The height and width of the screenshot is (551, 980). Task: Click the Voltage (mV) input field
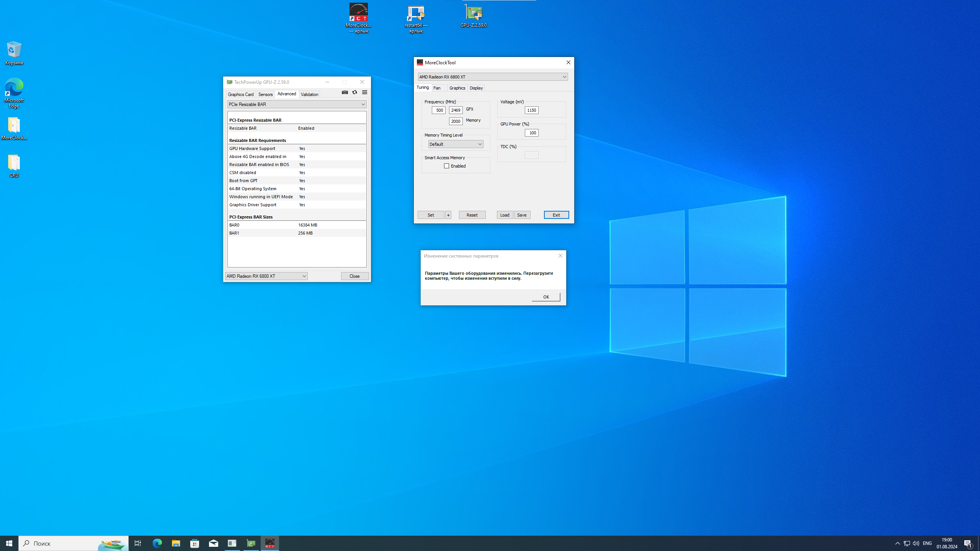531,110
